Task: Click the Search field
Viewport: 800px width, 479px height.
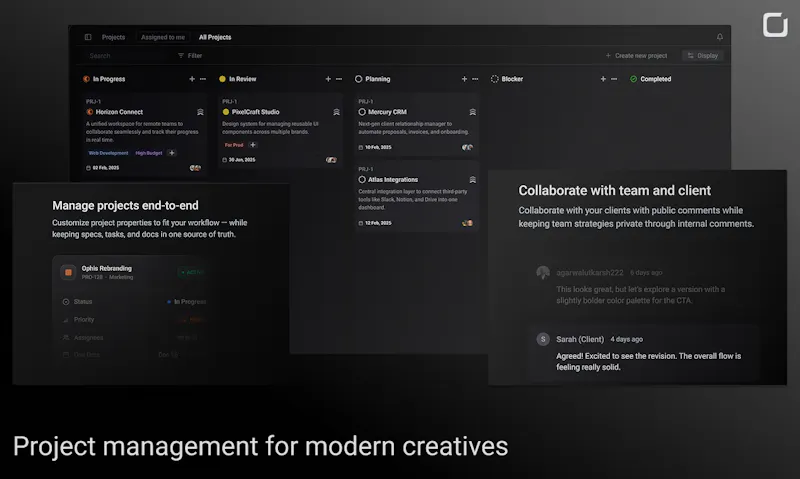Action: pyautogui.click(x=125, y=56)
